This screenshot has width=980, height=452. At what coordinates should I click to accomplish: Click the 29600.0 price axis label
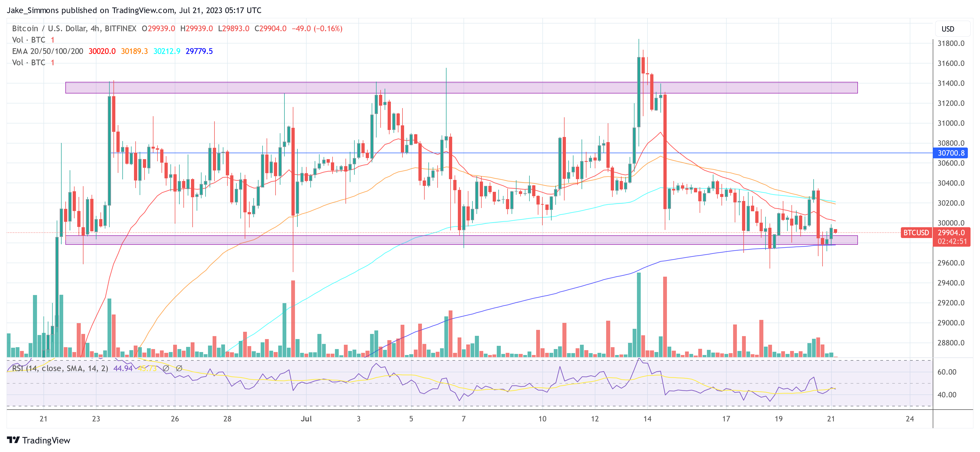(951, 263)
